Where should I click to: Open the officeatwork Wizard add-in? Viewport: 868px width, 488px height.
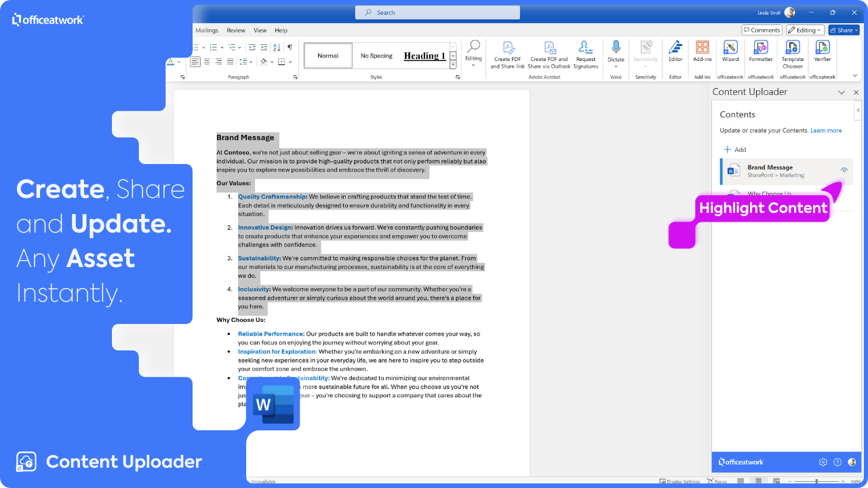pyautogui.click(x=730, y=51)
